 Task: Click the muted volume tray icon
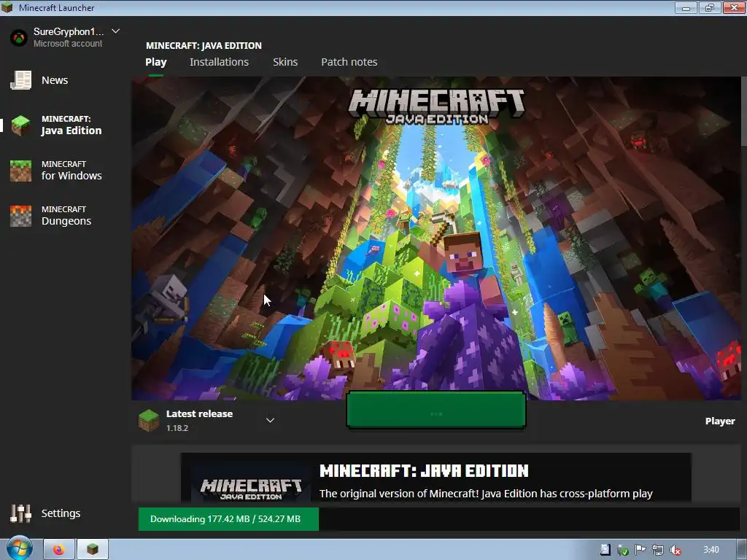tap(676, 550)
